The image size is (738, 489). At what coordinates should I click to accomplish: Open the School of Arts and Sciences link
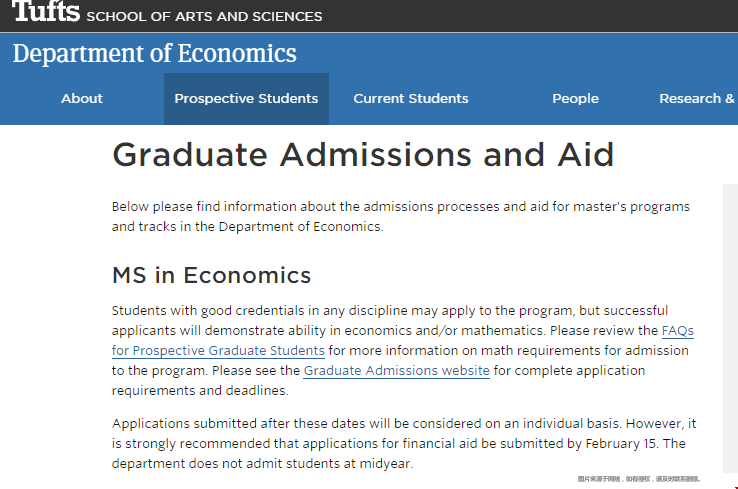pyautogui.click(x=204, y=16)
